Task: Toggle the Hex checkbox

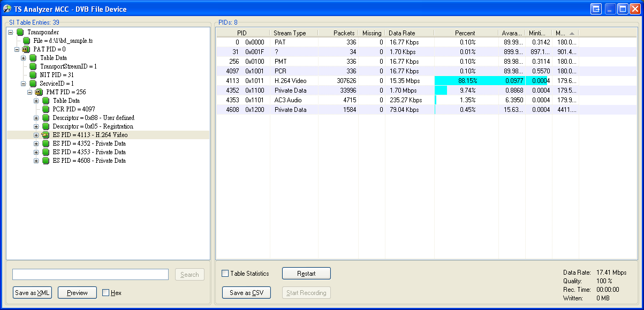Action: 105,293
